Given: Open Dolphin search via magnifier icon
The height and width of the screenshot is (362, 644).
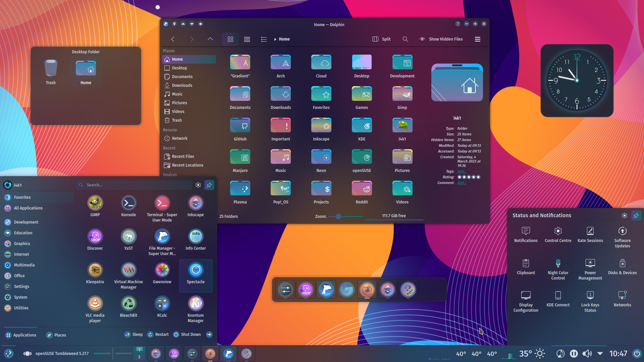Looking at the screenshot, I should point(405,39).
